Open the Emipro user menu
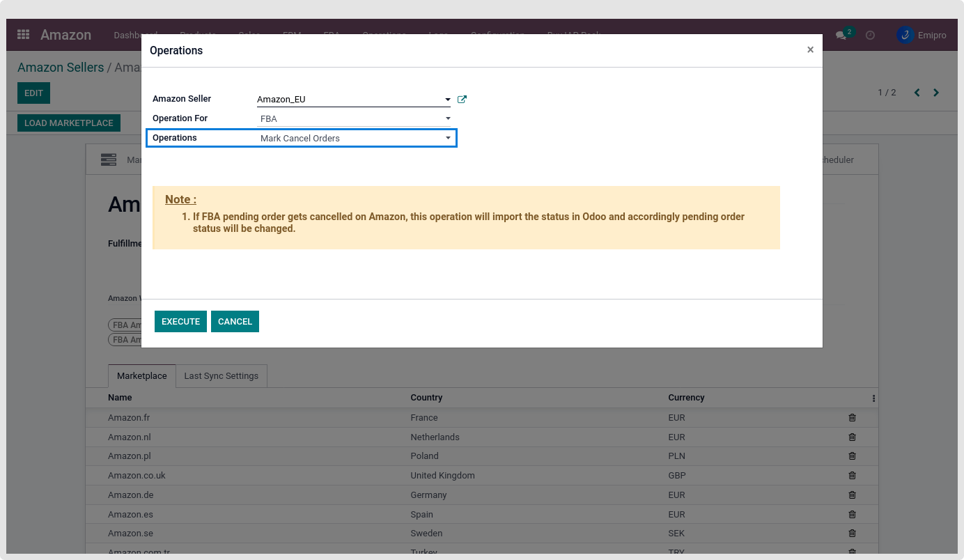This screenshot has height=560, width=964. click(921, 36)
